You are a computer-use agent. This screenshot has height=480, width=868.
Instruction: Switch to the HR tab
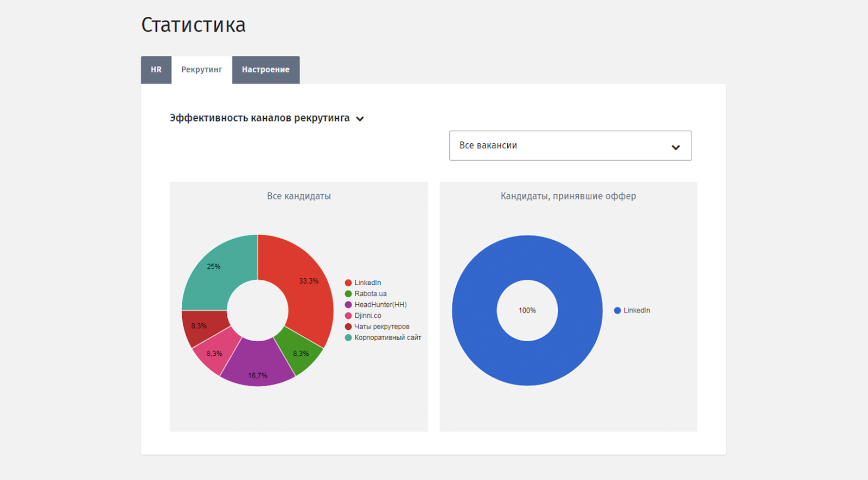tap(156, 70)
